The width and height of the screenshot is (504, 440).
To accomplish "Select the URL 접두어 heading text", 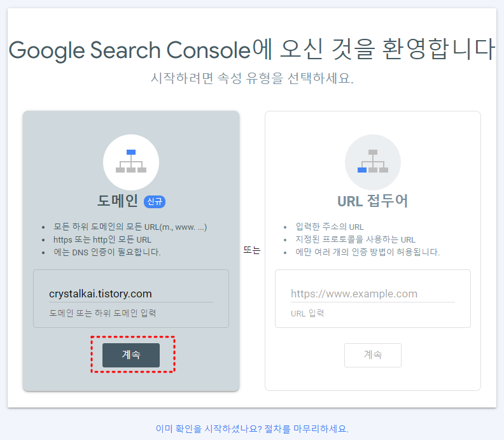I will coord(372,201).
